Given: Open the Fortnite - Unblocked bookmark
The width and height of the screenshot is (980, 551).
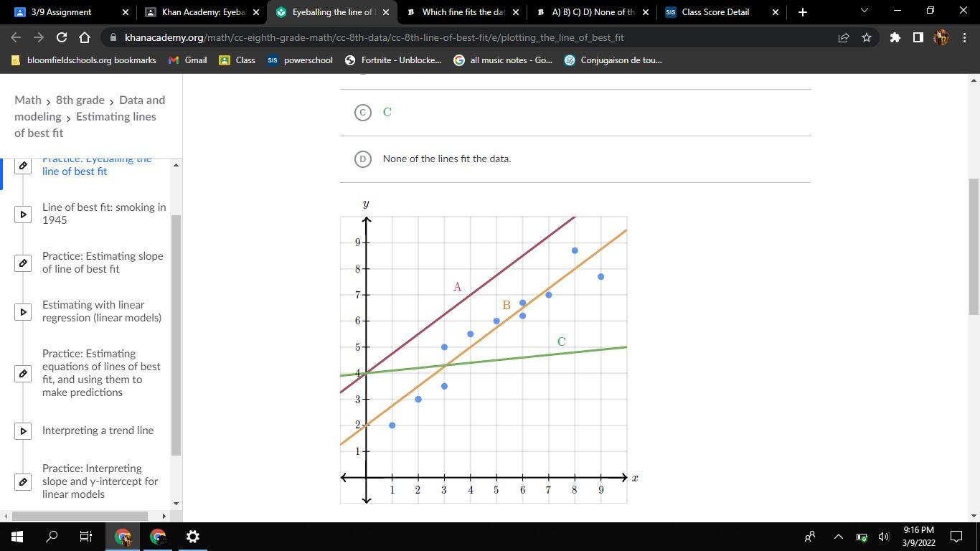Looking at the screenshot, I should [393, 60].
